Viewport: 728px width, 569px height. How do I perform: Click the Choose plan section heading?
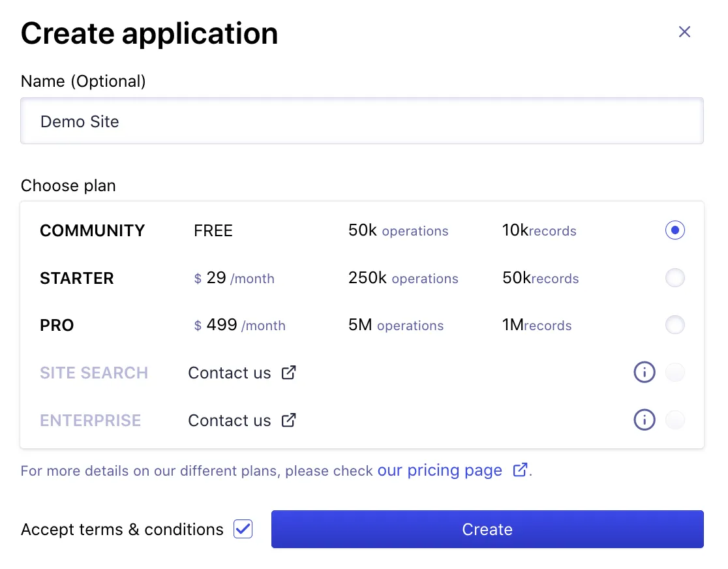(68, 185)
